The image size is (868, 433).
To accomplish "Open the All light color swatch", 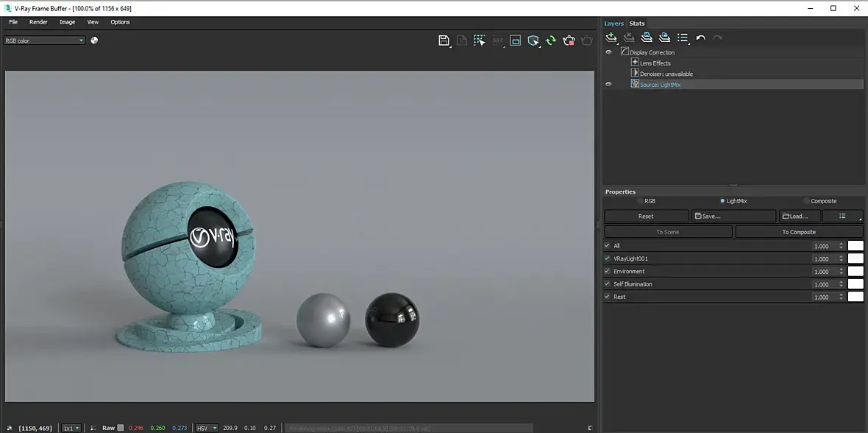I will 855,246.
